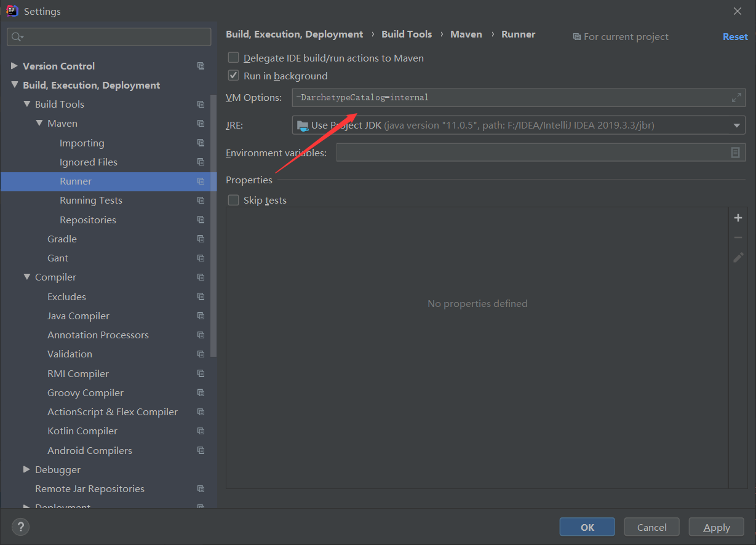Enable Delegate IDE build/run actions to Maven
Image resolution: width=756 pixels, height=545 pixels.
point(233,58)
